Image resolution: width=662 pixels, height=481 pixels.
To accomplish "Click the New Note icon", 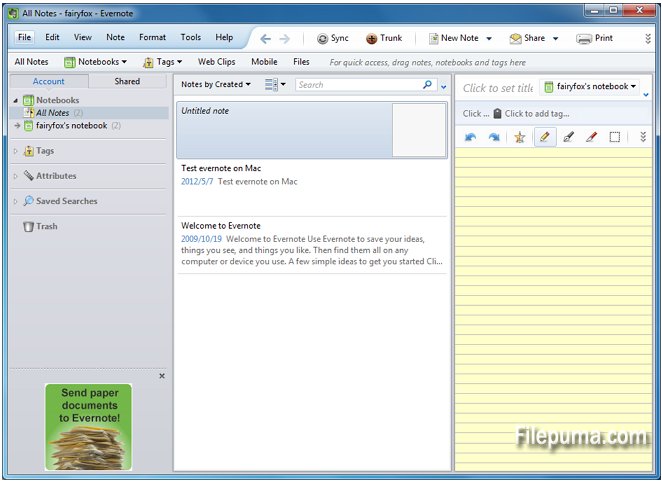I will coord(434,38).
